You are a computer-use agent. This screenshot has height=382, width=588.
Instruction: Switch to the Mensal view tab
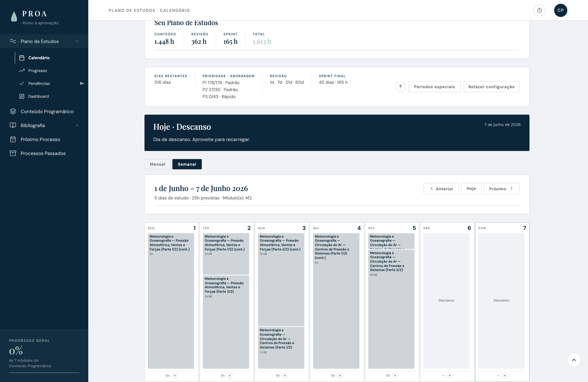point(158,164)
